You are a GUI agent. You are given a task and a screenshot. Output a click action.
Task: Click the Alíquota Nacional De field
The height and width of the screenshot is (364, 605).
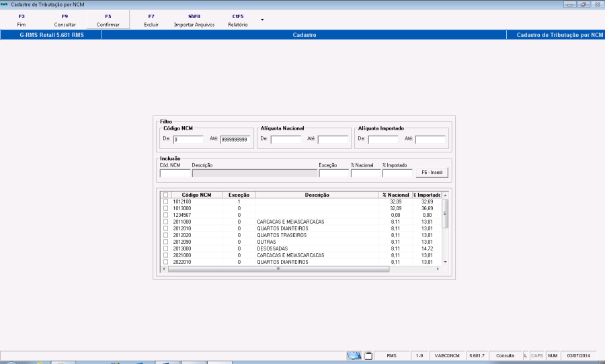click(286, 140)
